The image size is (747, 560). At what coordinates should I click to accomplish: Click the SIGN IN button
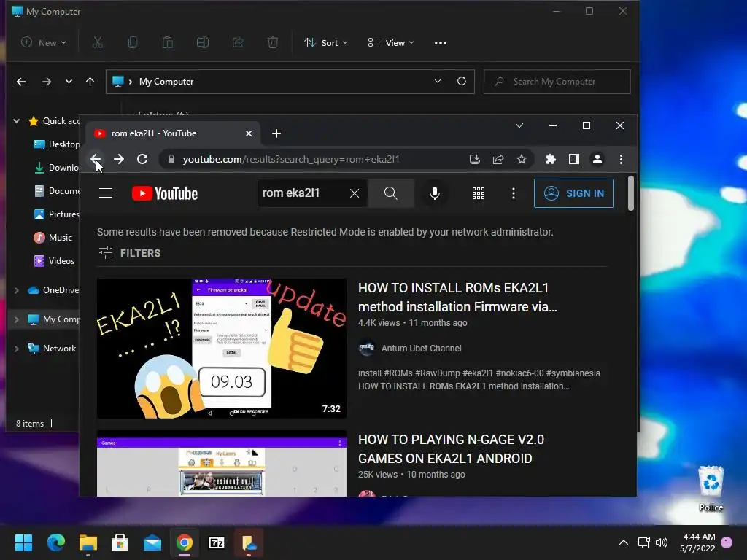pyautogui.click(x=573, y=192)
